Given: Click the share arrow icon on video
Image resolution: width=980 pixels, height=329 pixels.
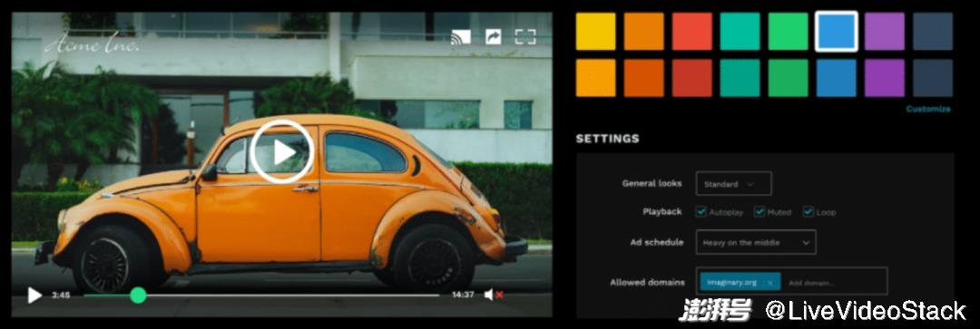Looking at the screenshot, I should (494, 37).
